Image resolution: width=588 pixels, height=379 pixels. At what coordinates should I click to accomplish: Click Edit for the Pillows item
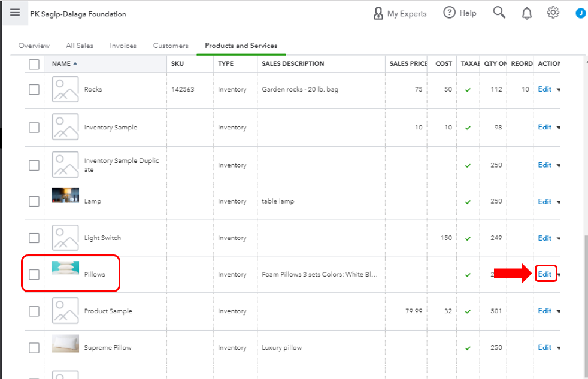click(x=544, y=274)
